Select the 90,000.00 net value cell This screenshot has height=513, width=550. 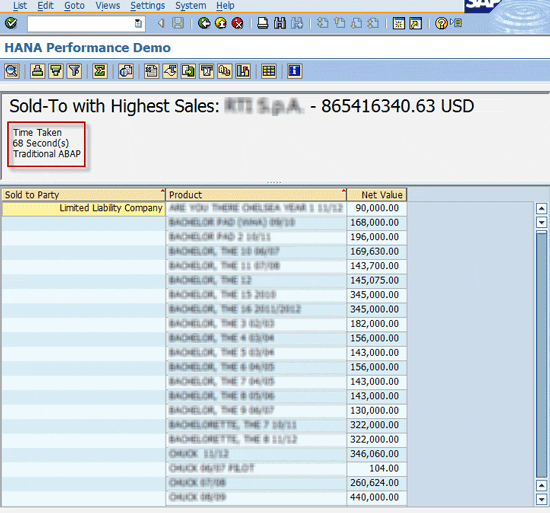click(377, 208)
